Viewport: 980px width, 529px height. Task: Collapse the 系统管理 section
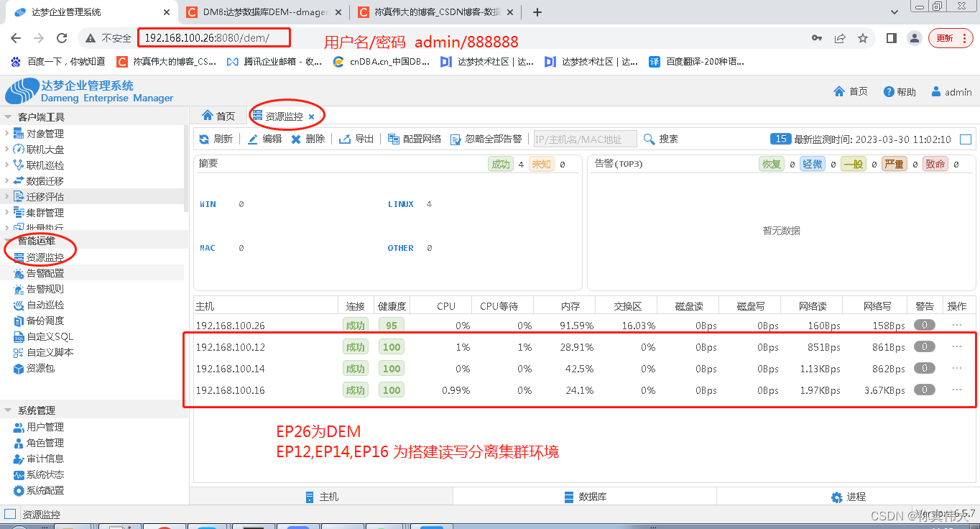[8, 410]
